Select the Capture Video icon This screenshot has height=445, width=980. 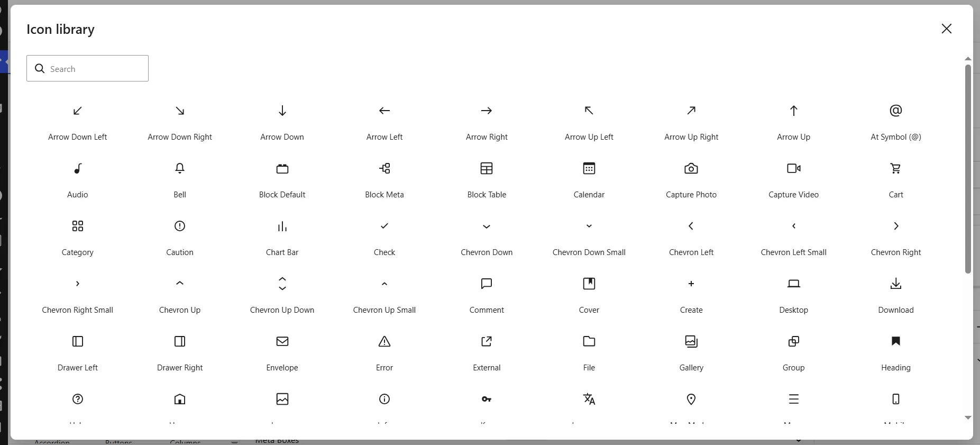[x=794, y=168]
